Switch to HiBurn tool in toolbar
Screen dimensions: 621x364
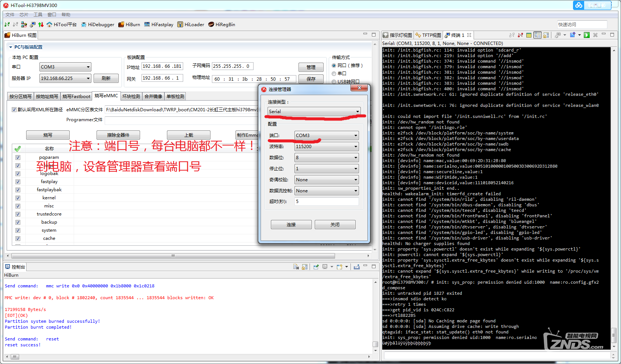pos(129,24)
